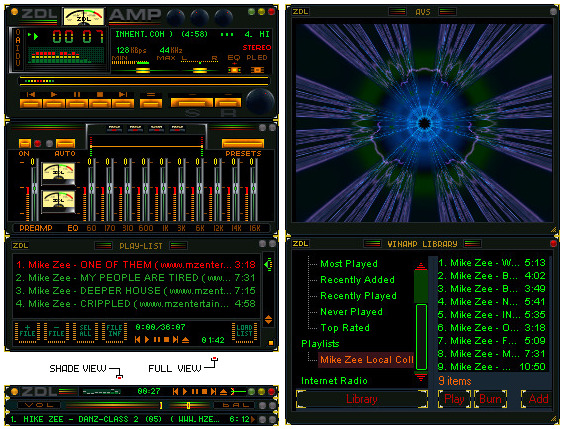Toggle the equalizer AUTO button
The width and height of the screenshot is (564, 429).
coord(65,144)
